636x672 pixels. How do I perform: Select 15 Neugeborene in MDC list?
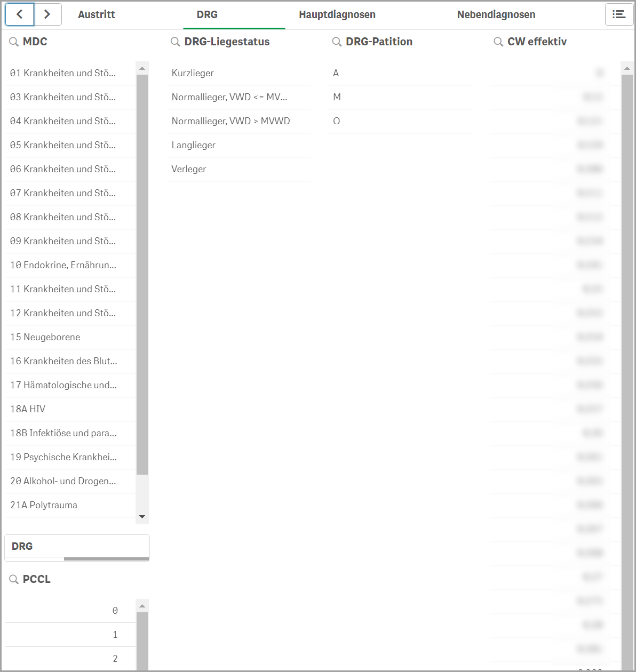click(45, 337)
